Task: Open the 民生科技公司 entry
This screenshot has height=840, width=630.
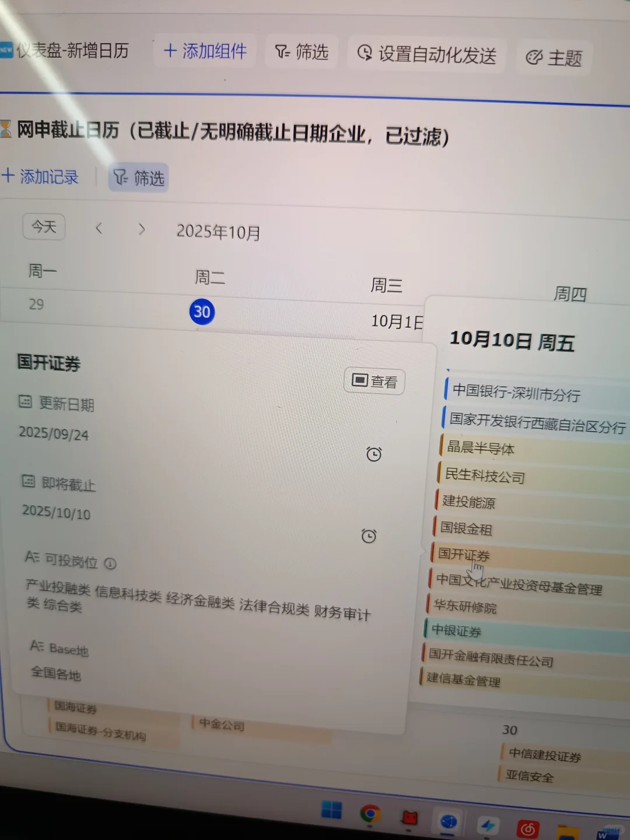Action: 532,477
